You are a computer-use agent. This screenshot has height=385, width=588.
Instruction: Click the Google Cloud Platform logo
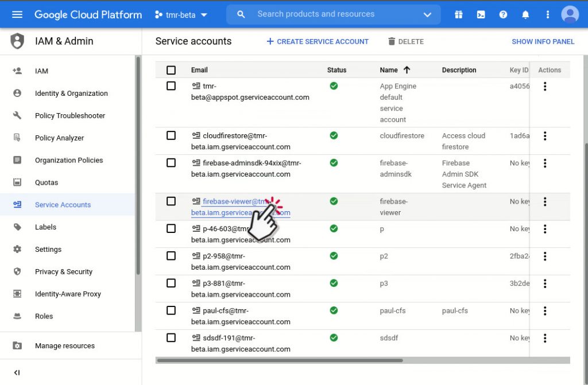pos(88,14)
